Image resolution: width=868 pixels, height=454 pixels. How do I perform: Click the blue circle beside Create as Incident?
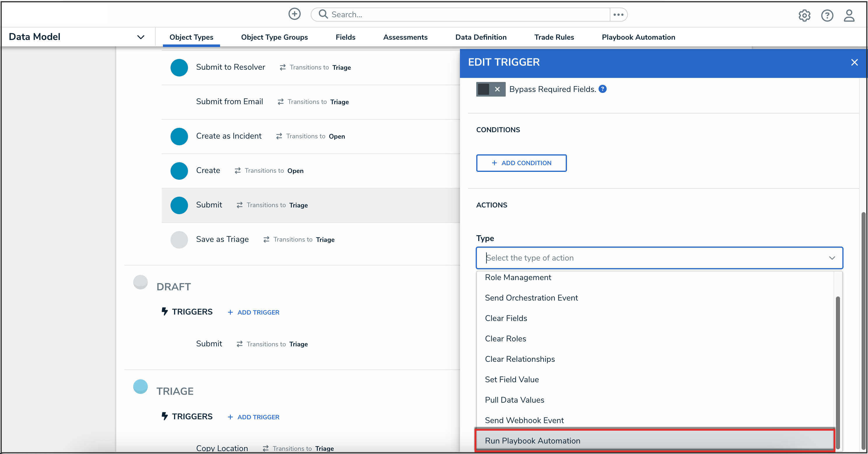[179, 136]
